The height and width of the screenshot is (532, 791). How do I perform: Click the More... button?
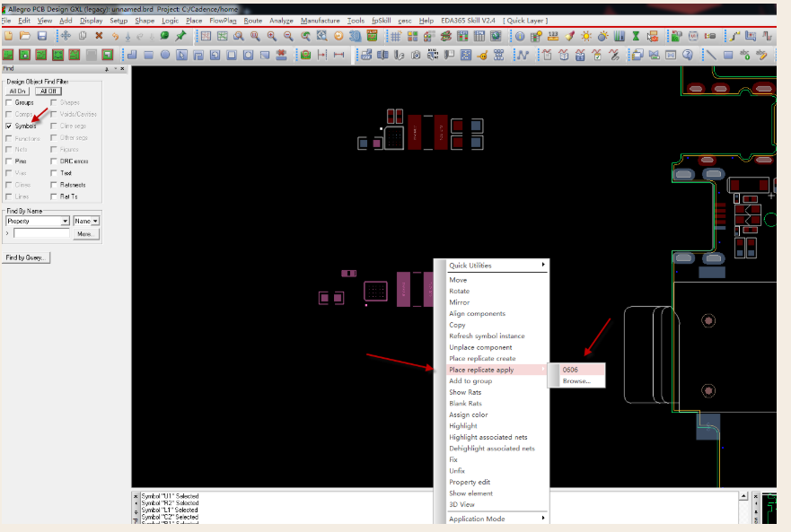86,234
